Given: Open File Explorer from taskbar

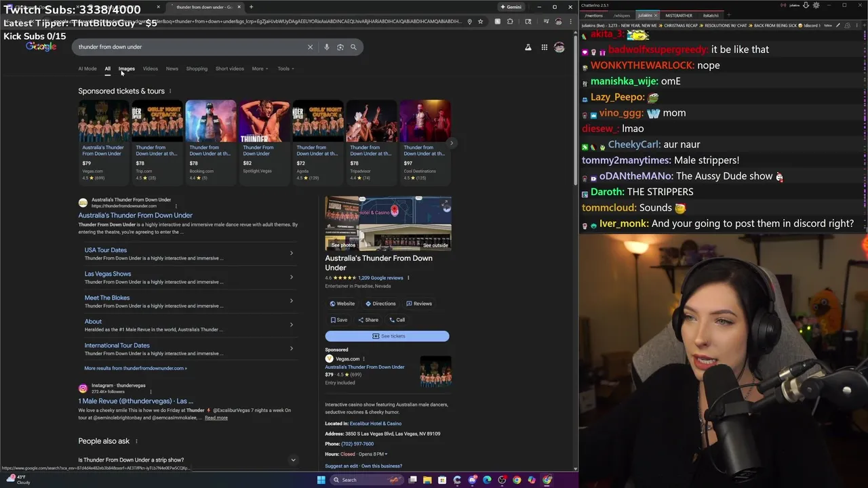Looking at the screenshot, I should [x=427, y=480].
